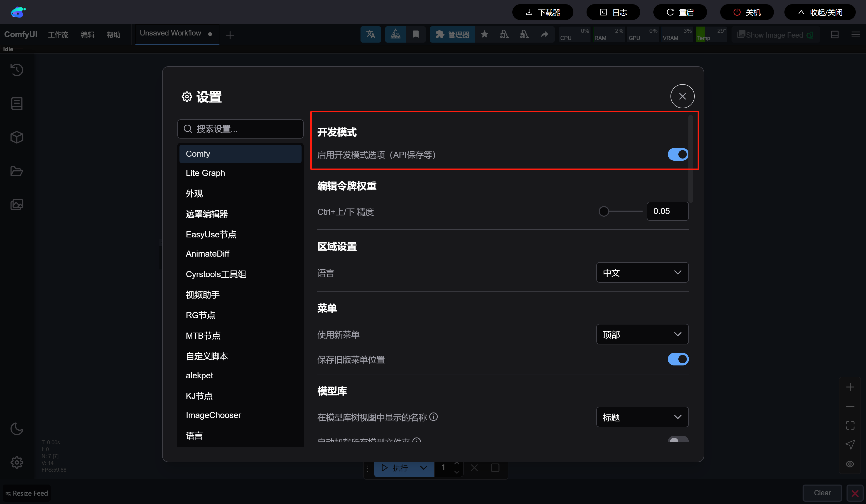
Task: Select 视频助手 settings category
Action: point(240,294)
